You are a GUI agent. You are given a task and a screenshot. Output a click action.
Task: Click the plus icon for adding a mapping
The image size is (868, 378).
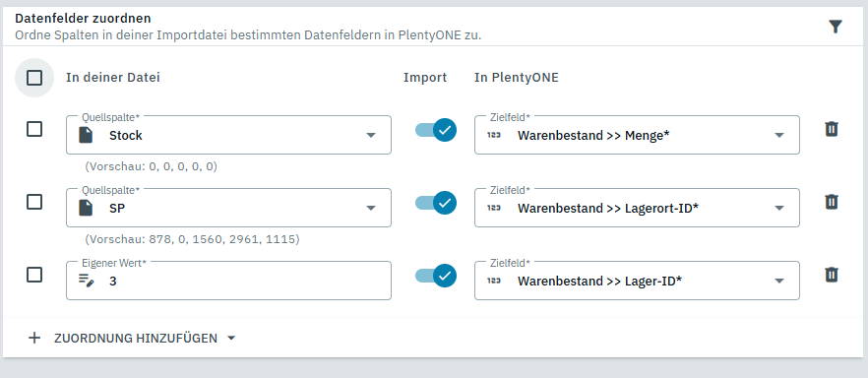click(x=34, y=339)
